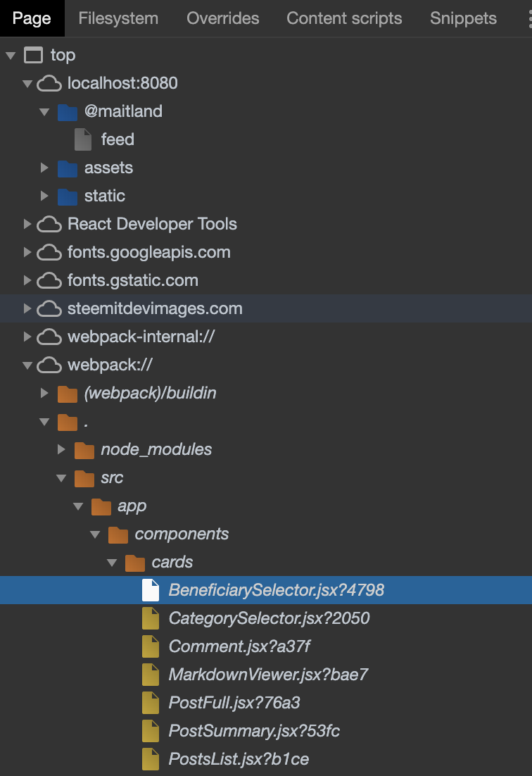
Task: Click the cards folder icon
Action: tap(134, 563)
